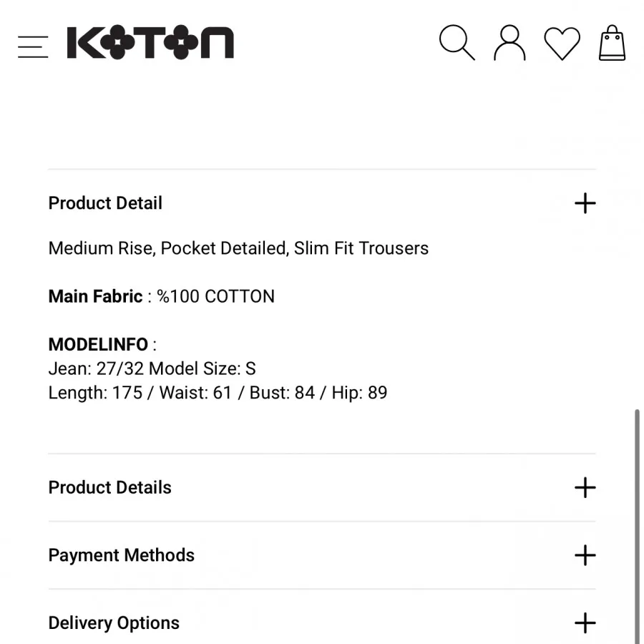The width and height of the screenshot is (644, 644).
Task: Click the Length and Waist measurements line
Action: [x=218, y=393]
